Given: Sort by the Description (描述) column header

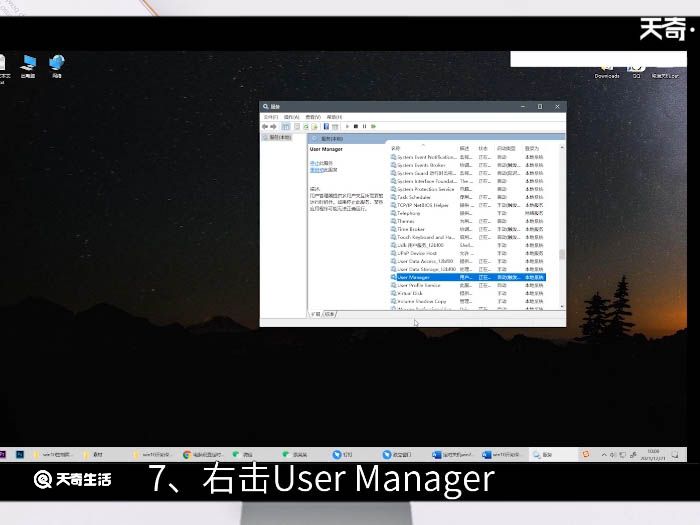Looking at the screenshot, I should click(465, 148).
